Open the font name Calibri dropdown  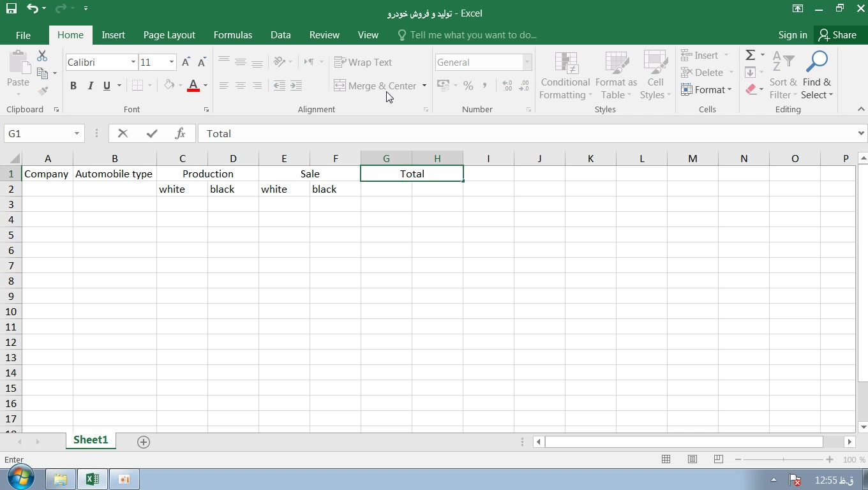[x=133, y=62]
